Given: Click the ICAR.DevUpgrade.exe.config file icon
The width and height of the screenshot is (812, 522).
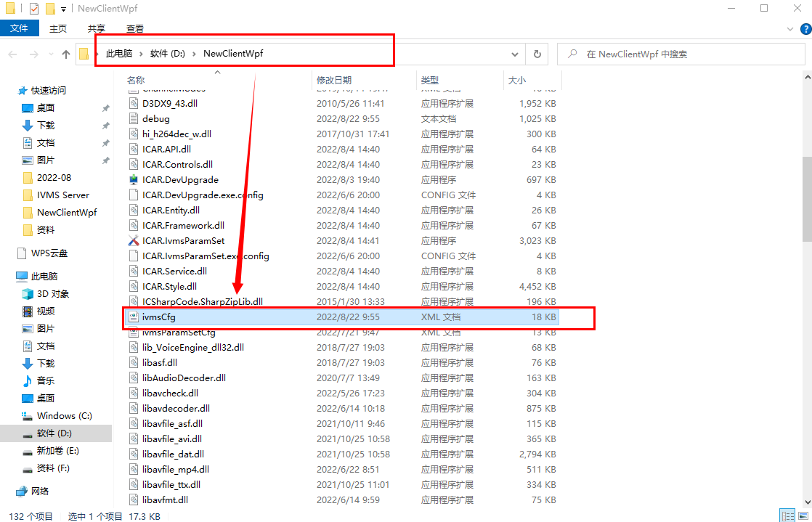Looking at the screenshot, I should pyautogui.click(x=134, y=195).
